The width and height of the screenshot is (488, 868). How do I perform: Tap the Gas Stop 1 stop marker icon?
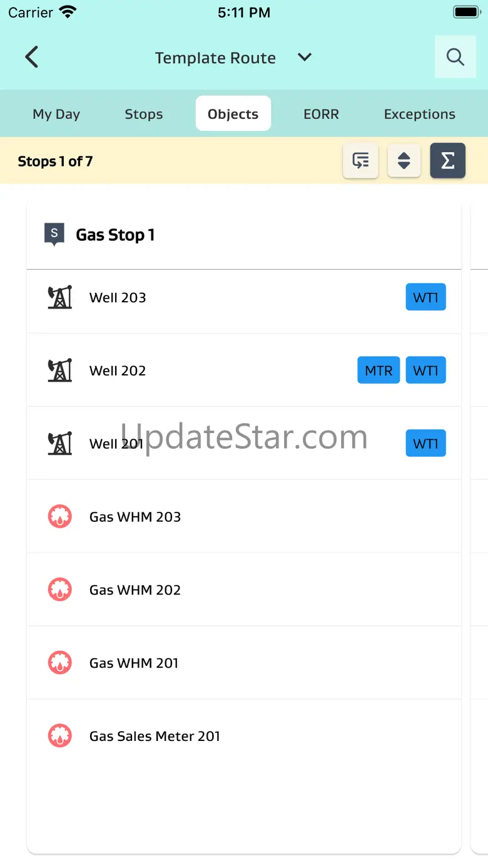point(54,235)
